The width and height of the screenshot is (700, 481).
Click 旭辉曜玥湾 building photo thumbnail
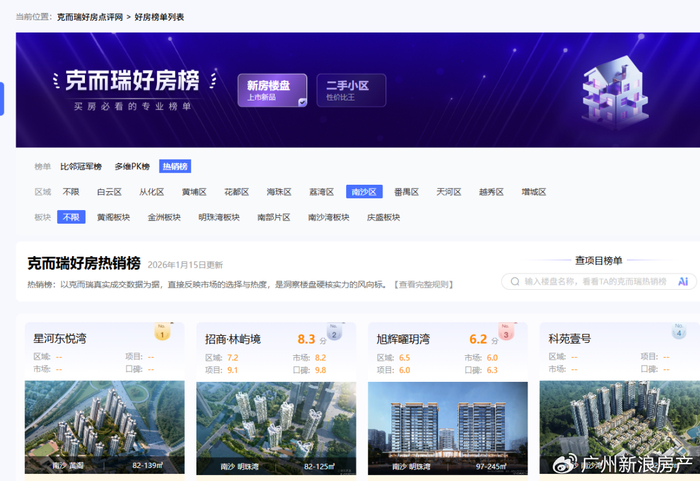(x=448, y=428)
